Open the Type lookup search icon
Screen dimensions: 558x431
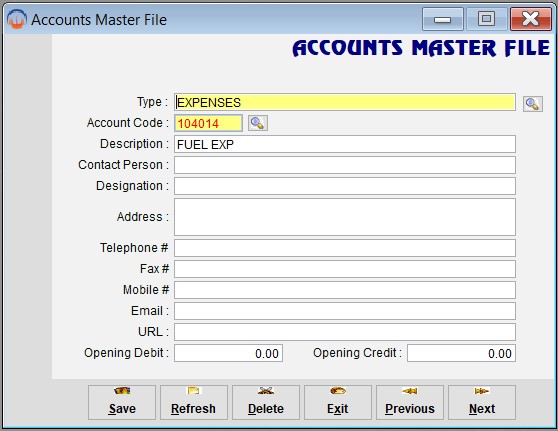point(532,104)
